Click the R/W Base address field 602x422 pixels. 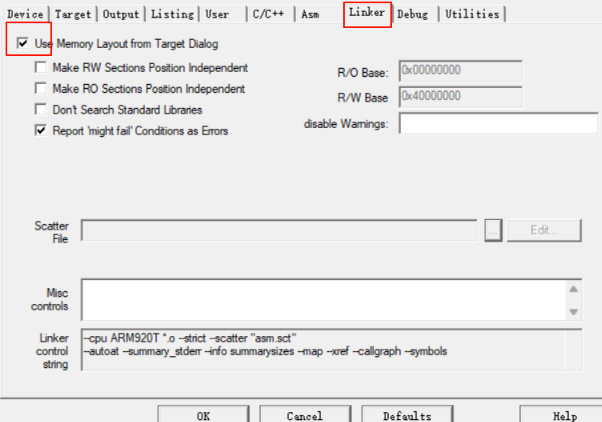click(x=460, y=97)
